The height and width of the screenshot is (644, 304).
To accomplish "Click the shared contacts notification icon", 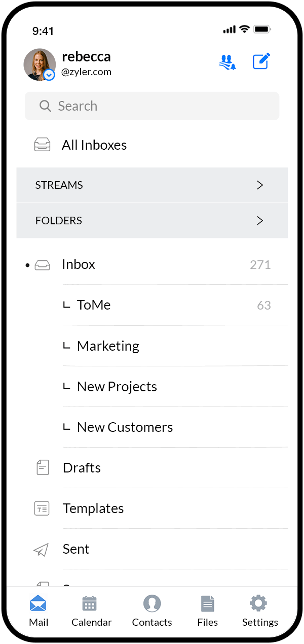I will 227,61.
